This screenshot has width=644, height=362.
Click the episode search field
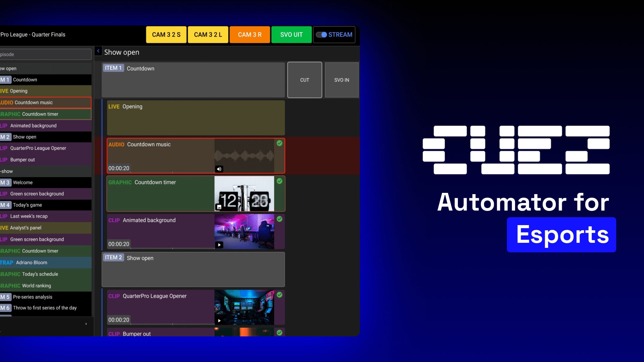pyautogui.click(x=46, y=54)
